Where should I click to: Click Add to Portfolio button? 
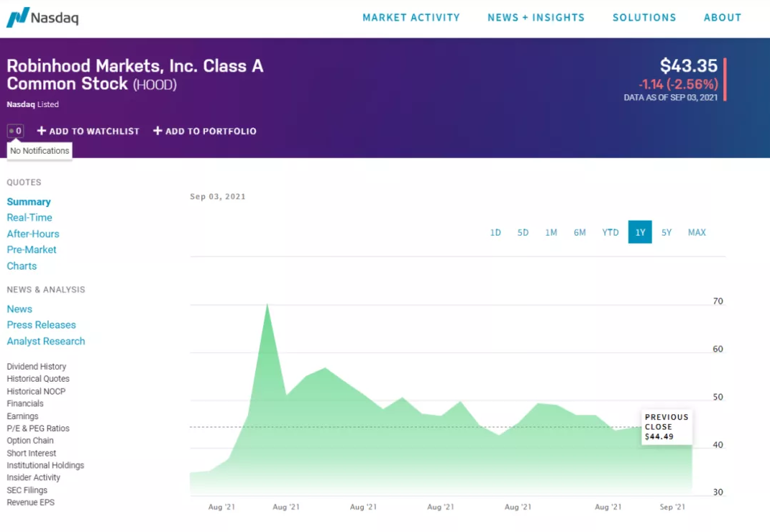click(x=205, y=131)
